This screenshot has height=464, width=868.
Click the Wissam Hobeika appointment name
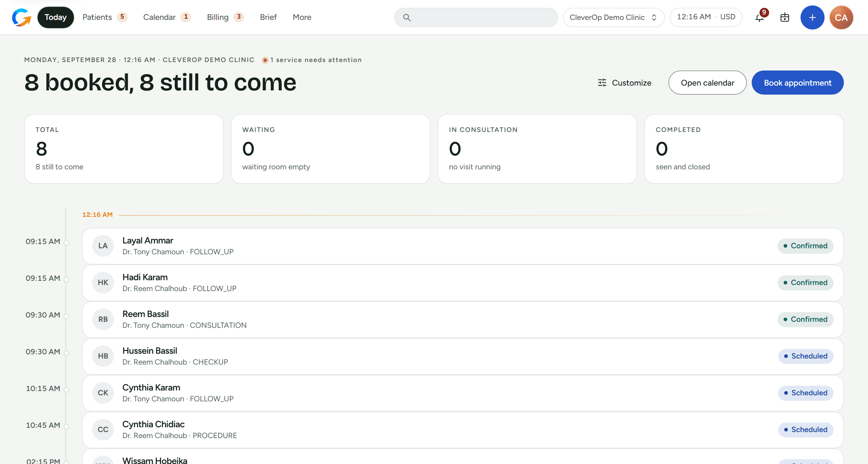(x=155, y=460)
